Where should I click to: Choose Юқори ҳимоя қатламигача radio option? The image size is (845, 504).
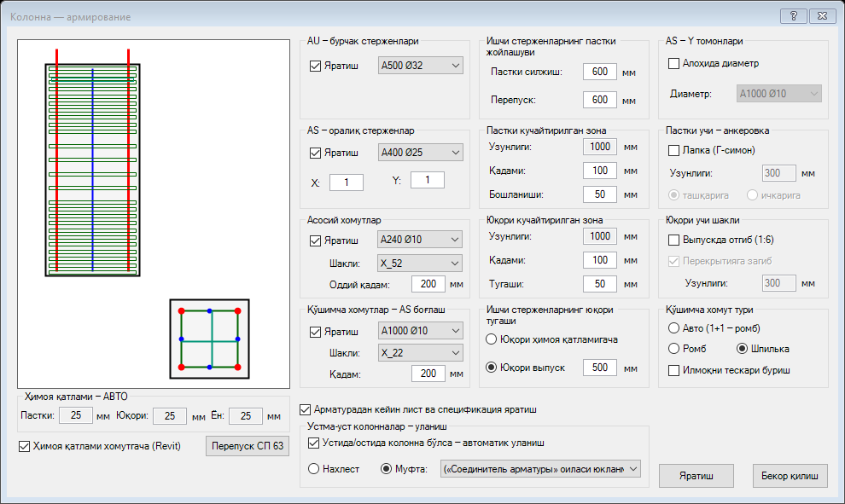click(x=491, y=339)
